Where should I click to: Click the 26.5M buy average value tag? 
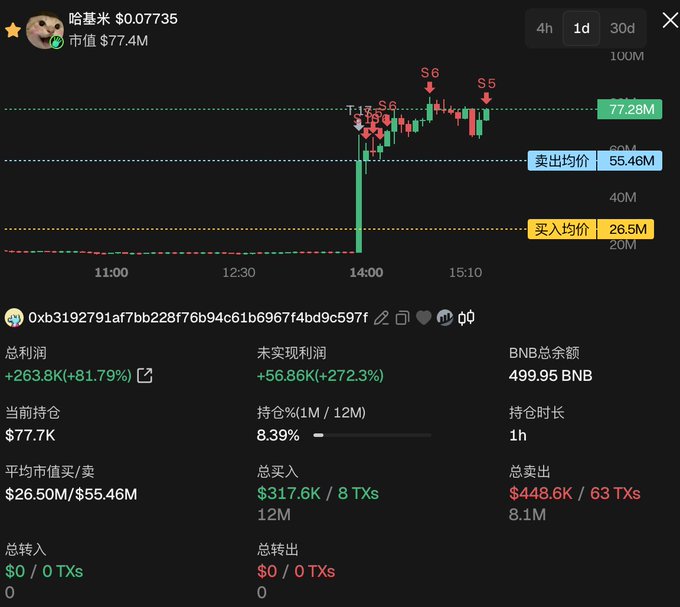(626, 229)
